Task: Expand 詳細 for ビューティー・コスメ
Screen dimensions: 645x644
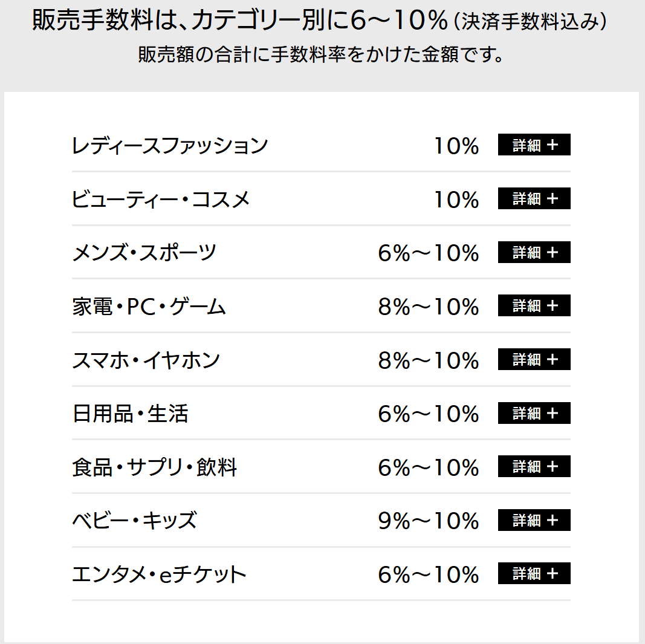Action: 534,198
